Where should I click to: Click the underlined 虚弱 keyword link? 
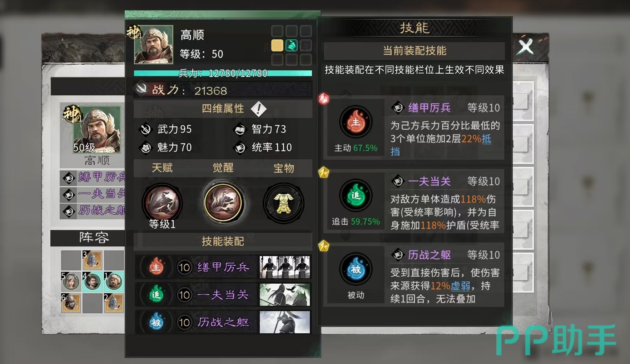tap(460, 286)
